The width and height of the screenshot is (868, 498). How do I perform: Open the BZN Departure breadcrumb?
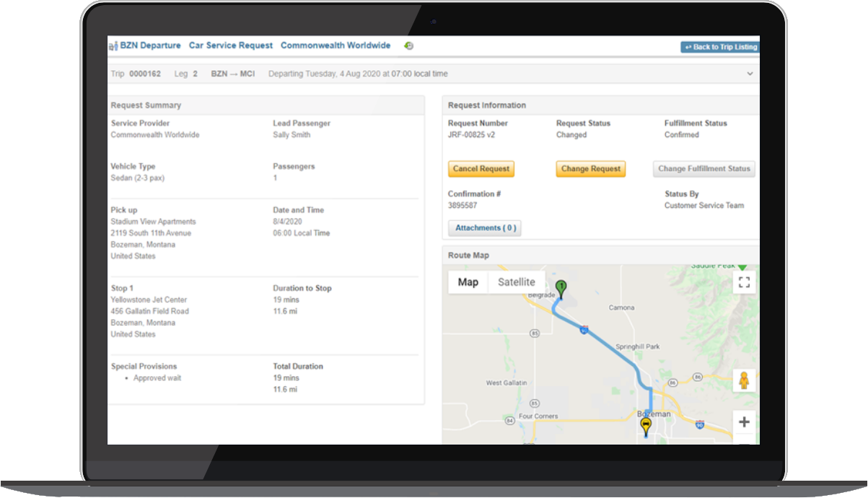tap(150, 45)
